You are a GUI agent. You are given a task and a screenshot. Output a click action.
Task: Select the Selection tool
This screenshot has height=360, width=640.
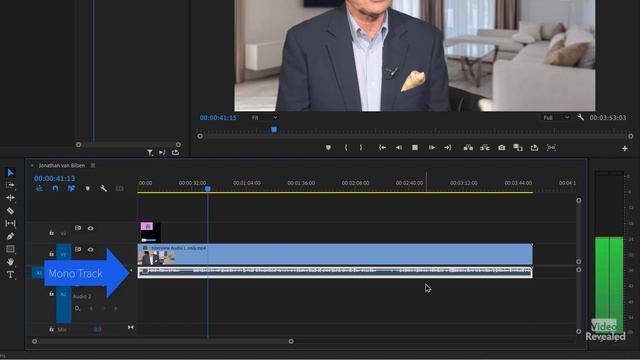[10, 172]
